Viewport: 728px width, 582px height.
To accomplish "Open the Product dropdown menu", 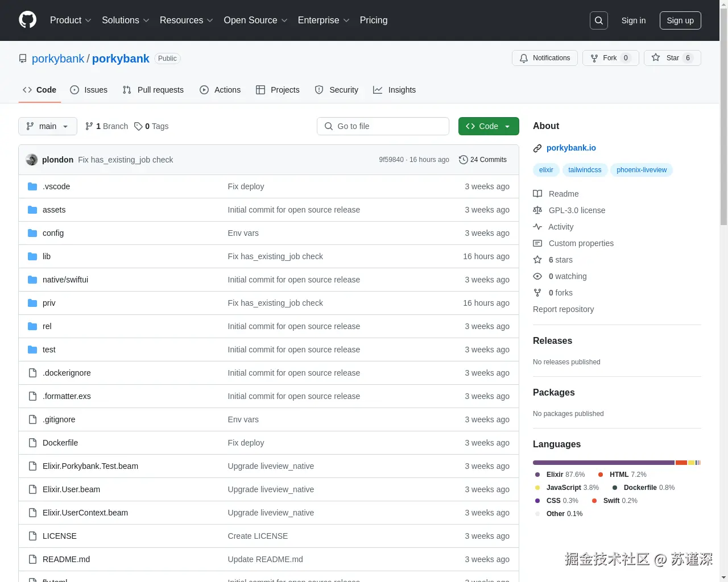I will click(71, 20).
